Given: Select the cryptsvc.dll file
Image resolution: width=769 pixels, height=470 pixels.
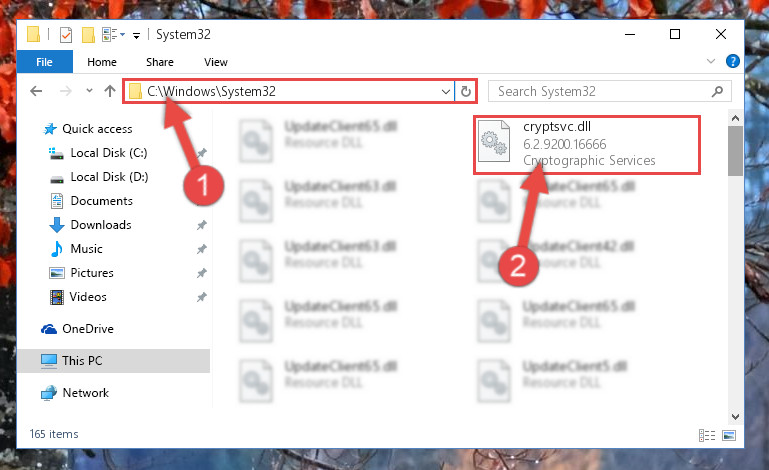Looking at the screenshot, I should click(587, 145).
